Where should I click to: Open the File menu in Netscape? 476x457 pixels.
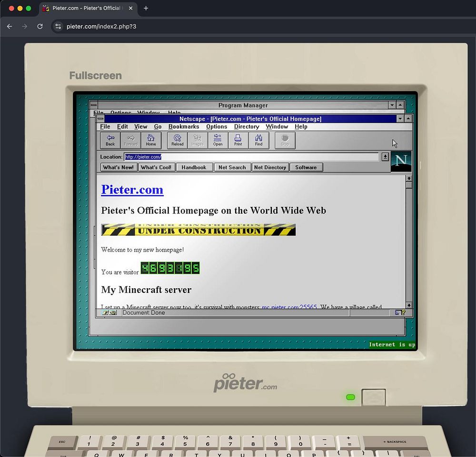(105, 126)
